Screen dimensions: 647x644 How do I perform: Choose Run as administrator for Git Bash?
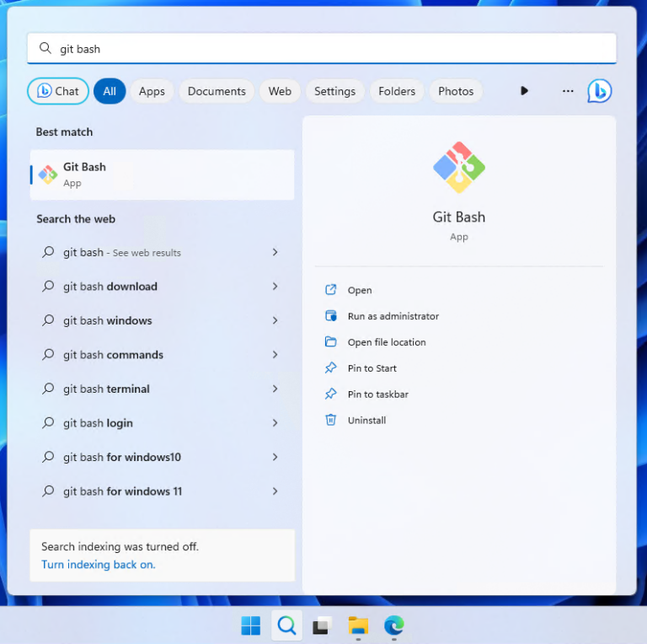pyautogui.click(x=393, y=316)
